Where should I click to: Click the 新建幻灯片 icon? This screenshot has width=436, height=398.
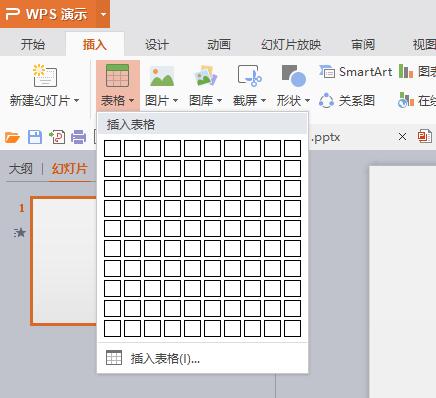[x=45, y=76]
